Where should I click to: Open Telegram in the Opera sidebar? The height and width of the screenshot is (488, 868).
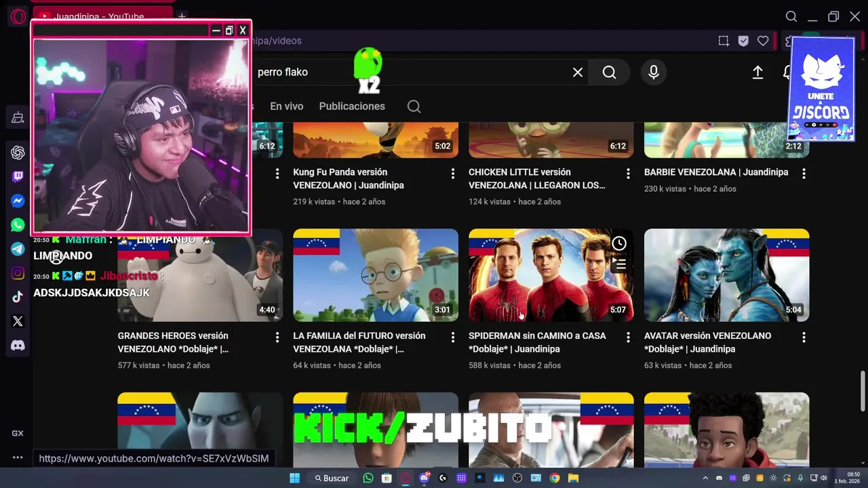click(x=18, y=249)
